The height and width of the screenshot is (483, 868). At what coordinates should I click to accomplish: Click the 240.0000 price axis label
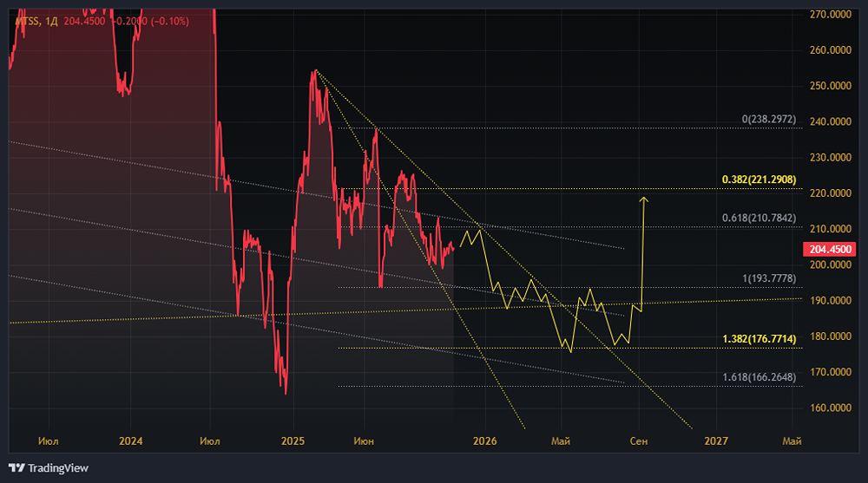coord(831,121)
